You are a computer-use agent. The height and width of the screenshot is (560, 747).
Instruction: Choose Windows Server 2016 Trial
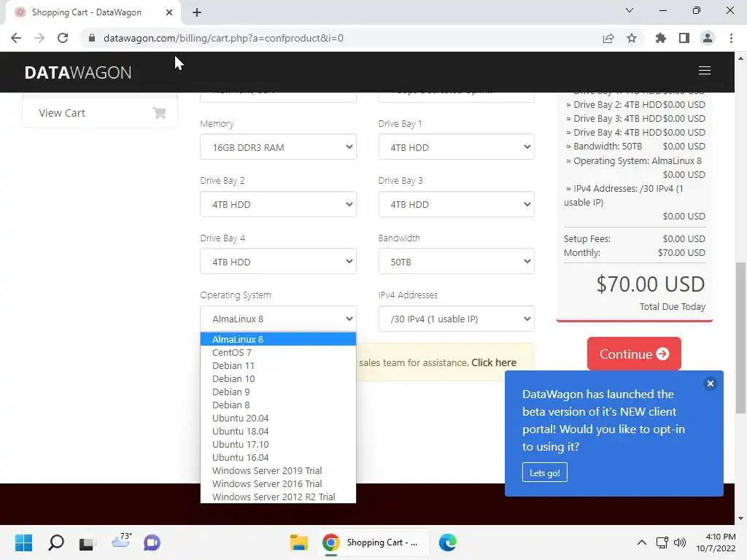tap(278, 483)
